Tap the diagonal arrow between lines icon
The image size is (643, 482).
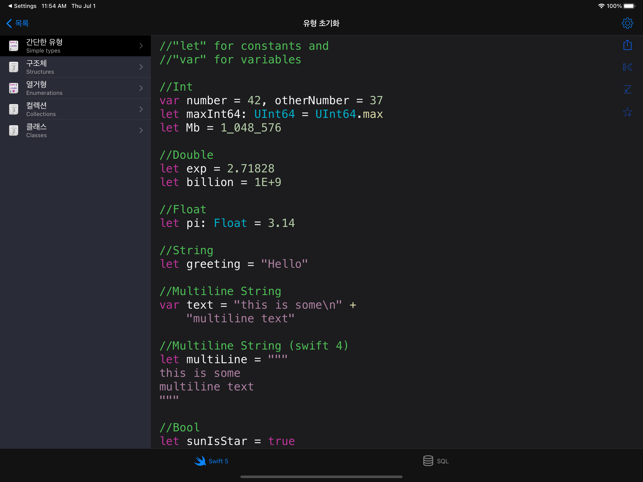click(x=627, y=89)
